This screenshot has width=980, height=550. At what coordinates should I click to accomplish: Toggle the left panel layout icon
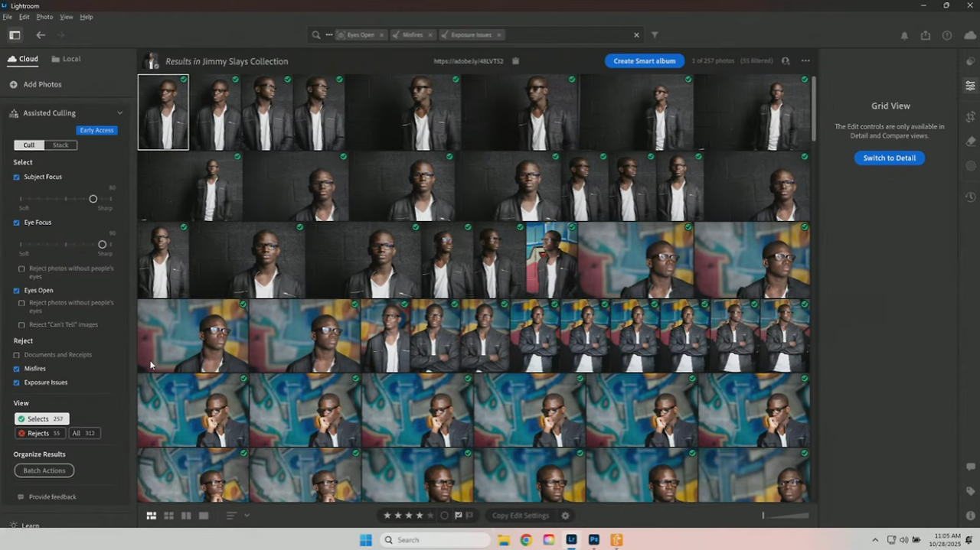pyautogui.click(x=15, y=35)
